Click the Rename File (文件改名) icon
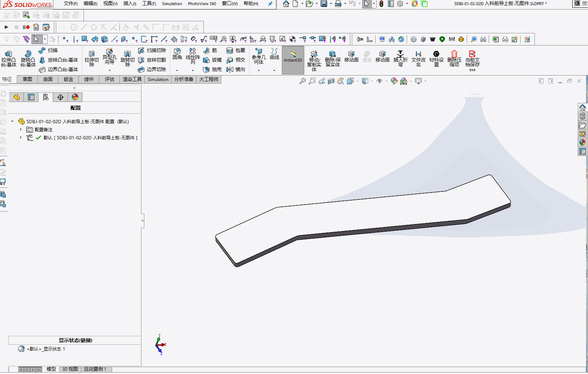The width and height of the screenshot is (588, 374). coord(418,59)
